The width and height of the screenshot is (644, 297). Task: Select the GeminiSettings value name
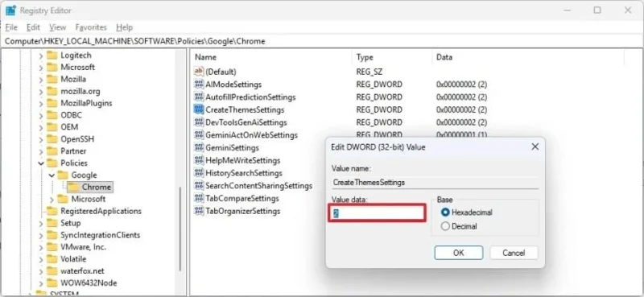pos(232,147)
